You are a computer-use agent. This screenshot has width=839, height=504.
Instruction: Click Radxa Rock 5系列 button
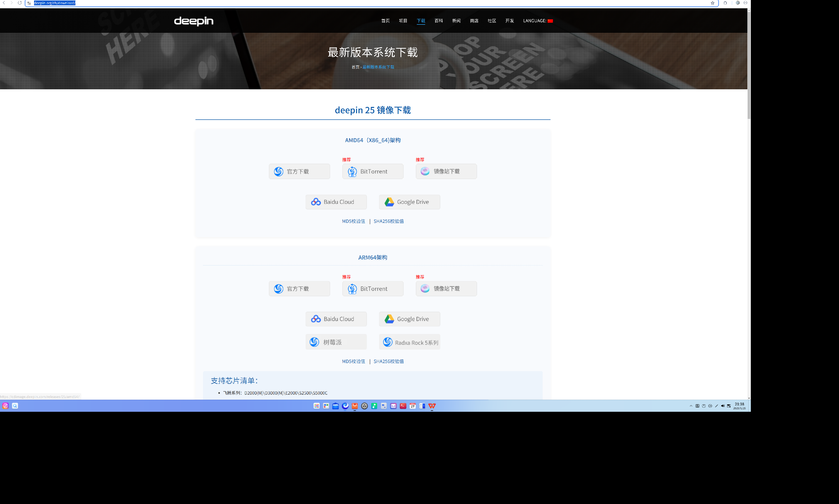point(409,342)
